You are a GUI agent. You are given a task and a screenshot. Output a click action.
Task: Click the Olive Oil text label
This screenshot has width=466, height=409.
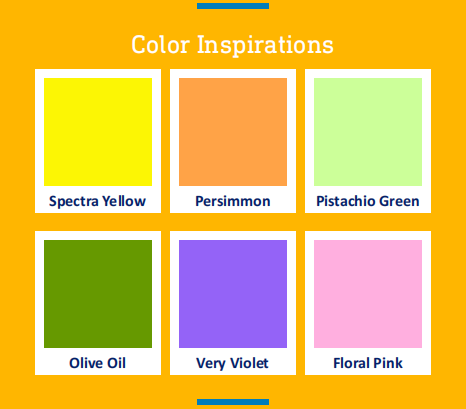click(97, 363)
